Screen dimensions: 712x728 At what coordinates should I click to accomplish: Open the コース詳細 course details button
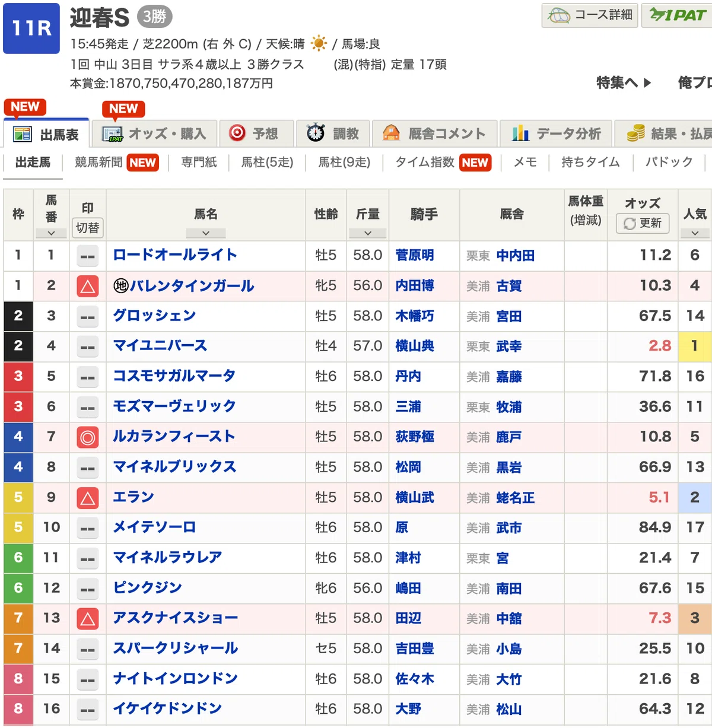pyautogui.click(x=590, y=15)
